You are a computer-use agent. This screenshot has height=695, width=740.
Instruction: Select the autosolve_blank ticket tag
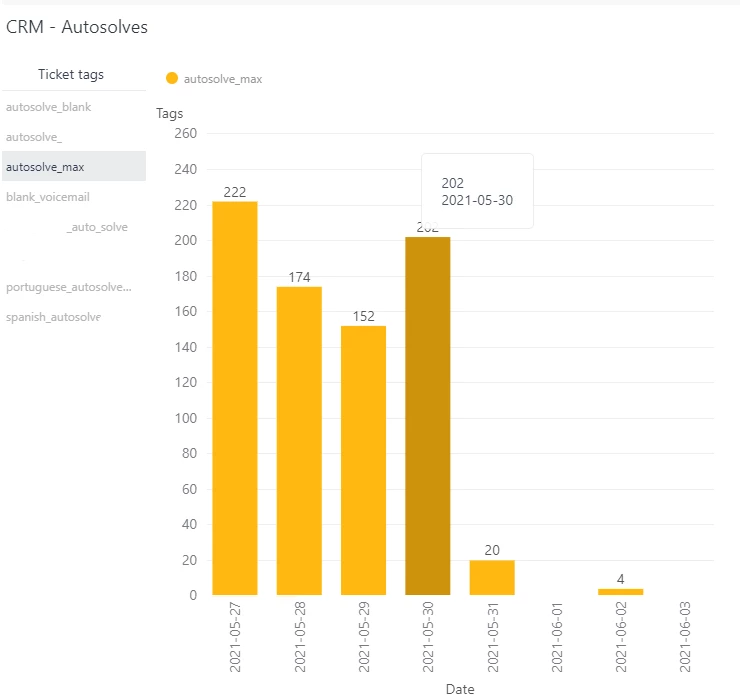click(x=48, y=107)
